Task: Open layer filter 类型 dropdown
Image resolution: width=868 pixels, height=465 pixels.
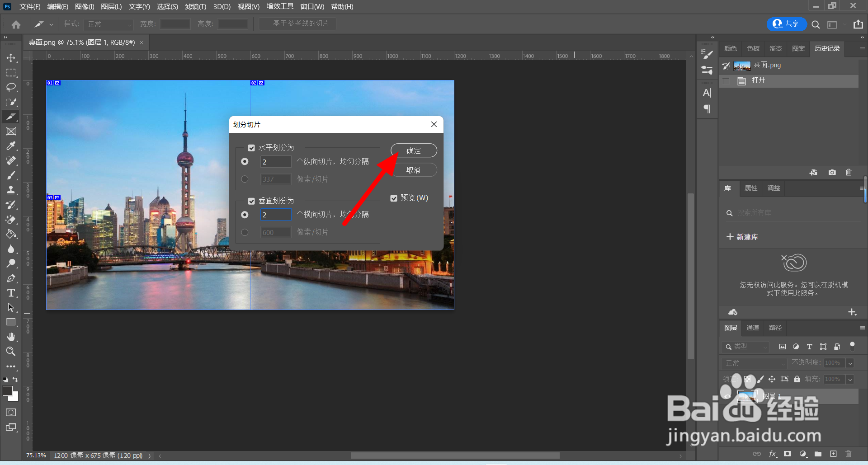Action: point(745,347)
